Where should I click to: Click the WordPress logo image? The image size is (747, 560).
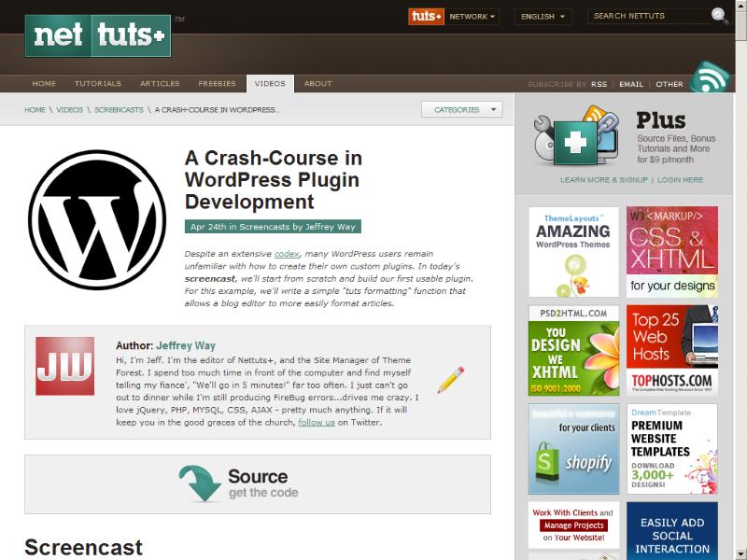97,219
